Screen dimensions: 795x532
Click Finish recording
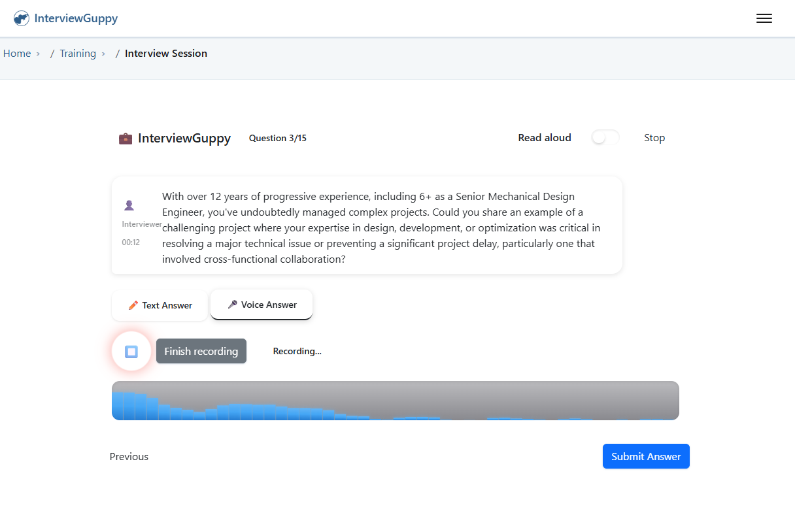coord(201,351)
